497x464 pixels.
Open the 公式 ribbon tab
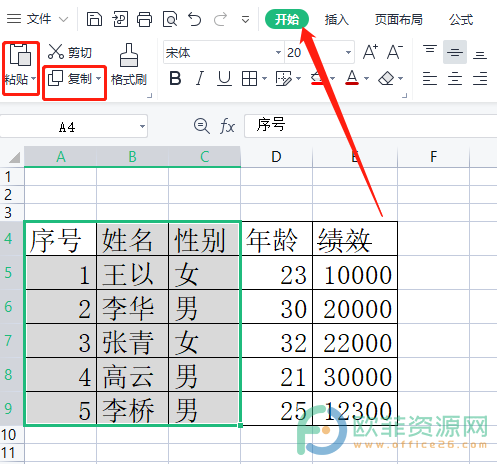[461, 19]
